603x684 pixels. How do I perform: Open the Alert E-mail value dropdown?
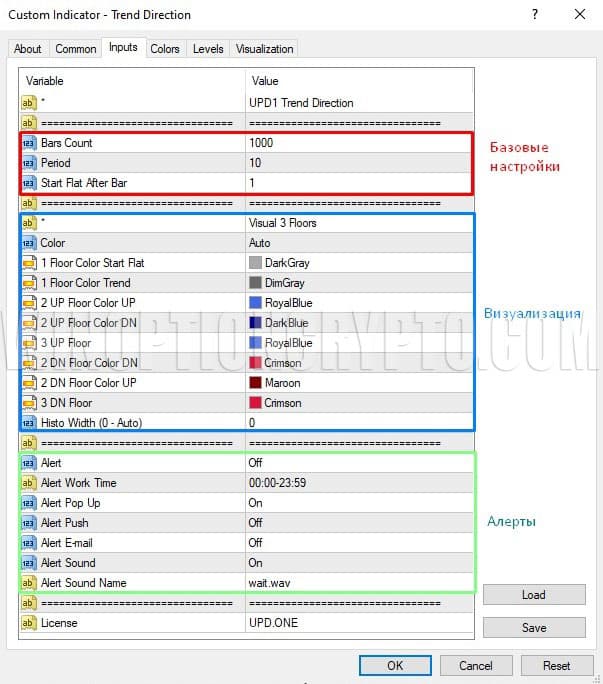click(358, 543)
